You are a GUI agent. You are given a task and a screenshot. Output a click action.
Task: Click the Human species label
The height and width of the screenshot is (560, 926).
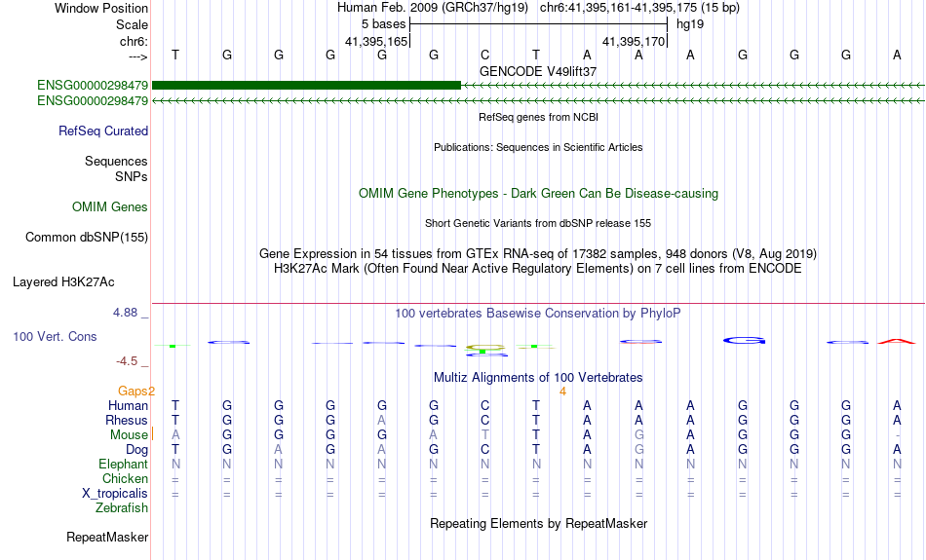[128, 405]
